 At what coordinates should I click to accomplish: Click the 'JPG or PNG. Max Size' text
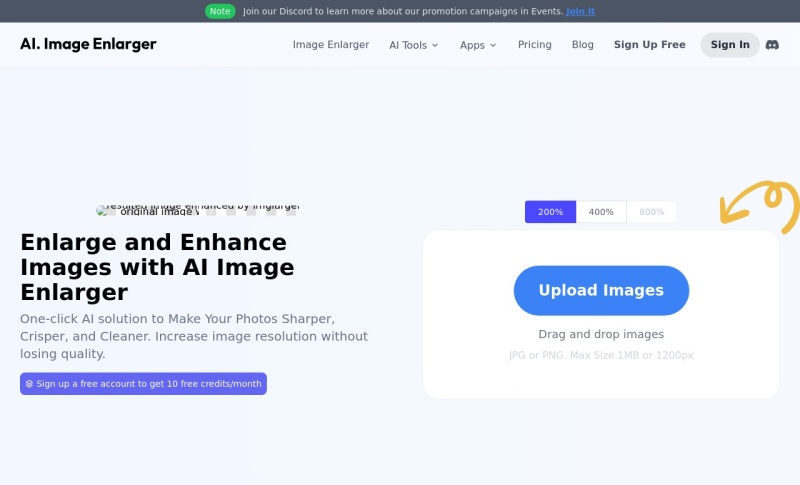point(601,355)
